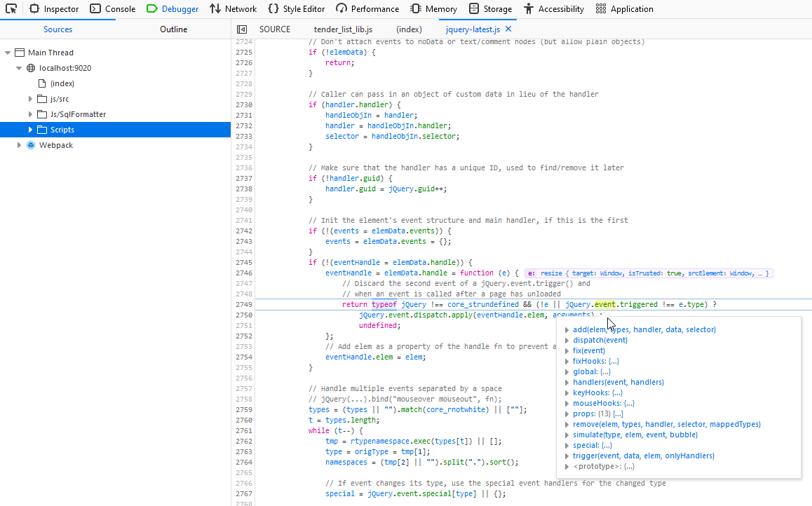The width and height of the screenshot is (812, 506).
Task: Expand fix(event) in preview popup
Action: [567, 351]
